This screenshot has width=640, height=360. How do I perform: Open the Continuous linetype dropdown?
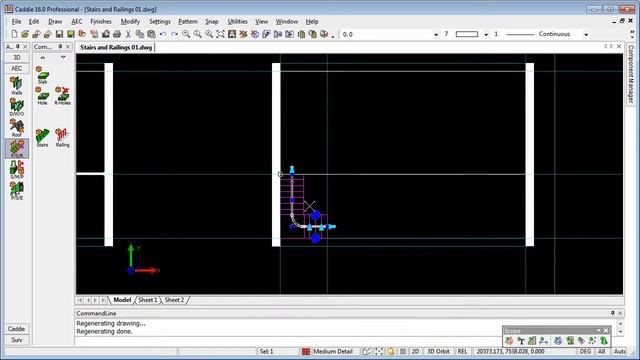click(x=586, y=35)
